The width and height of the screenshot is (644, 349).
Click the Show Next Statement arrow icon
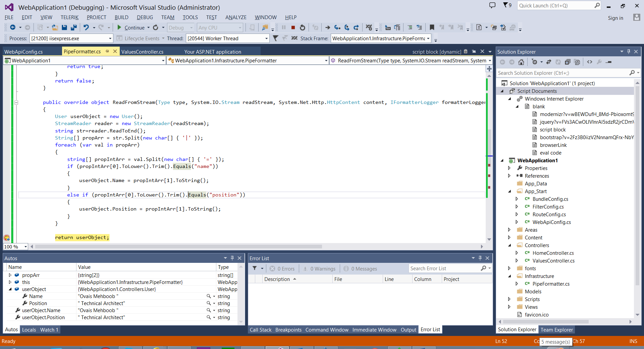[328, 27]
